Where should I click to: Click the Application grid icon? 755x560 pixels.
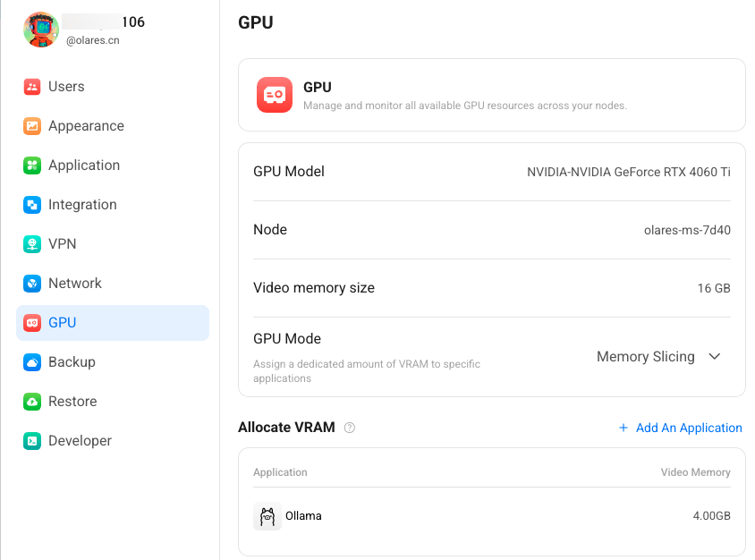[x=31, y=165]
